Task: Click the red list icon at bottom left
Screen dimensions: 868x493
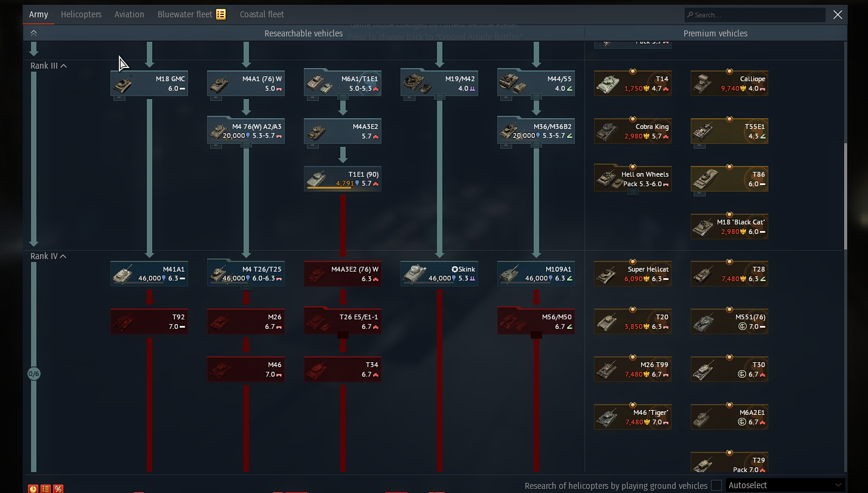Action: pyautogui.click(x=45, y=489)
